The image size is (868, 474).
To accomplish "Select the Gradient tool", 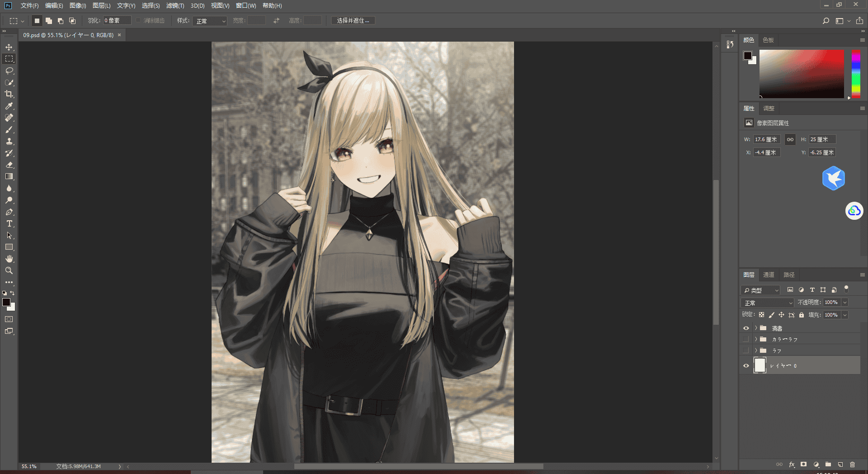I will [x=9, y=176].
